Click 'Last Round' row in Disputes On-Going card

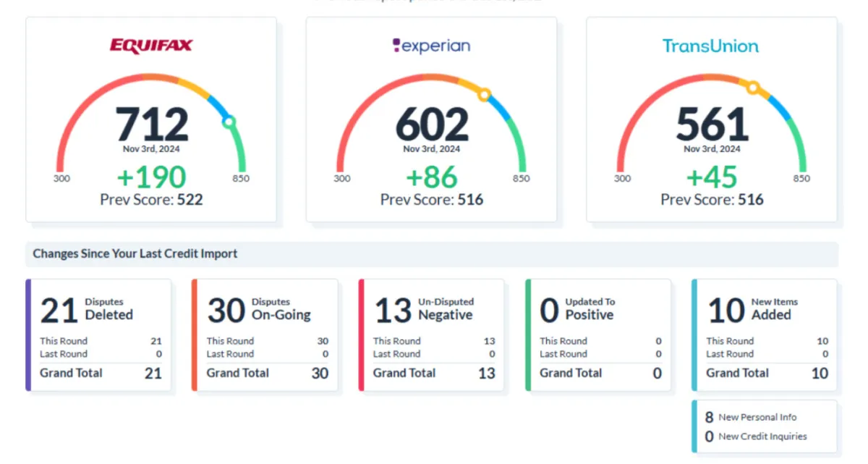pos(268,354)
